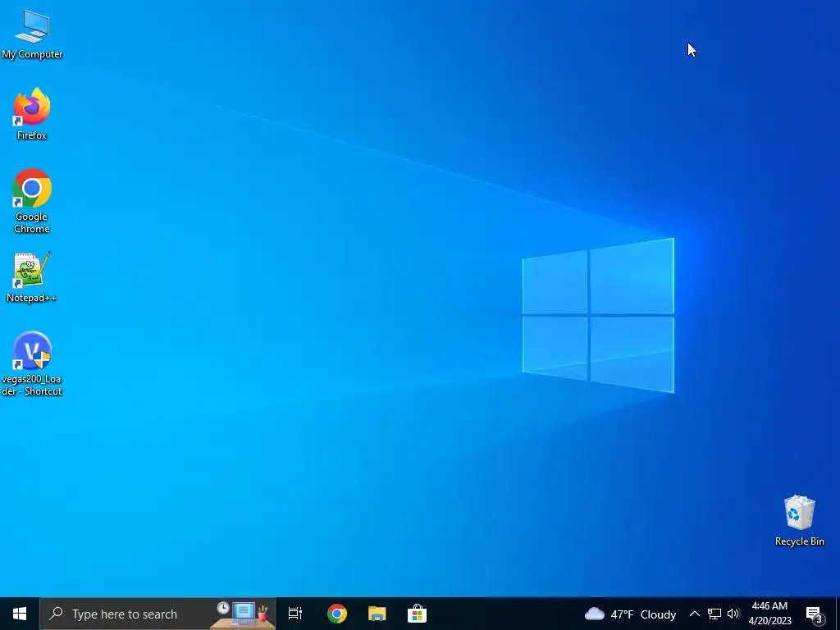Select the Google Chrome desktop shortcut

coord(32,202)
